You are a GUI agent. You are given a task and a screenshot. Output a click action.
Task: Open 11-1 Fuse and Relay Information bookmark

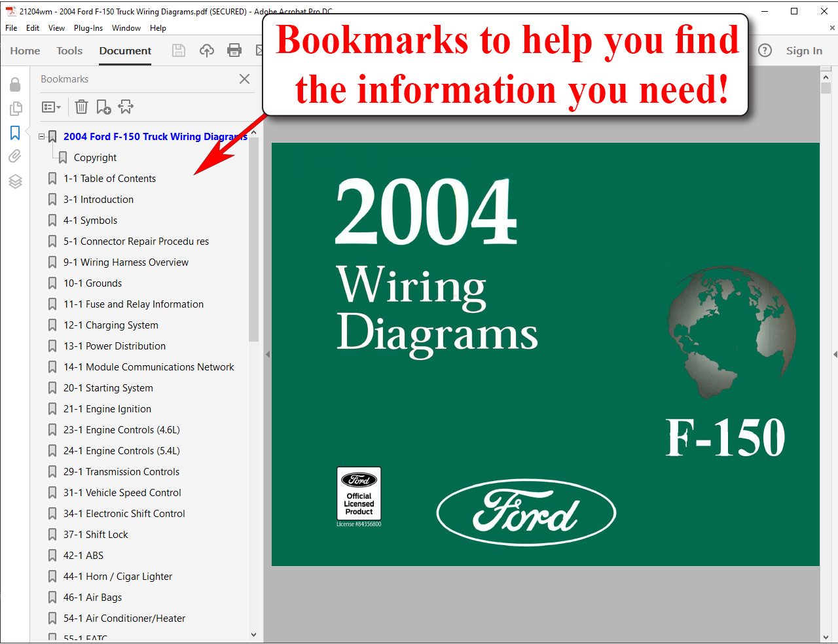pyautogui.click(x=134, y=304)
